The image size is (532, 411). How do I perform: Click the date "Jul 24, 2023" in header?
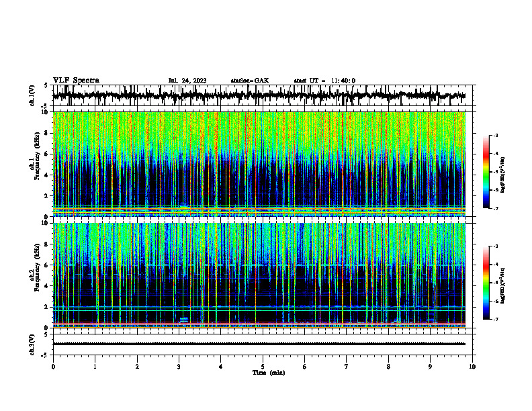coord(187,81)
